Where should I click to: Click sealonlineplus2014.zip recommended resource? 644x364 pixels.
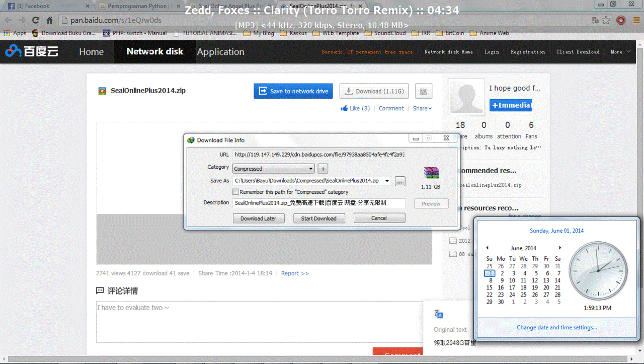tap(491, 185)
